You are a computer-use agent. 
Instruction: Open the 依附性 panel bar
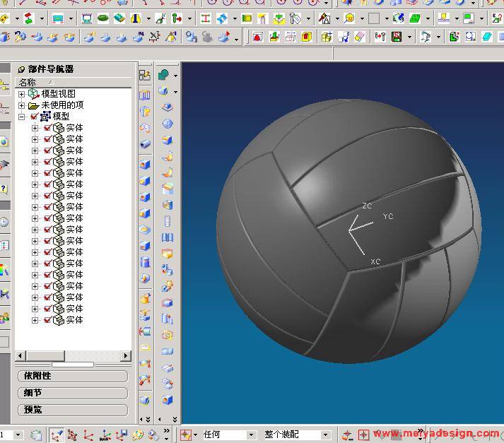pos(72,376)
